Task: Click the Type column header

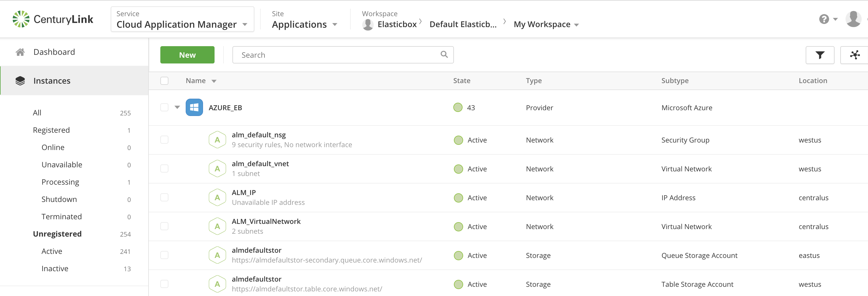Action: coord(534,81)
